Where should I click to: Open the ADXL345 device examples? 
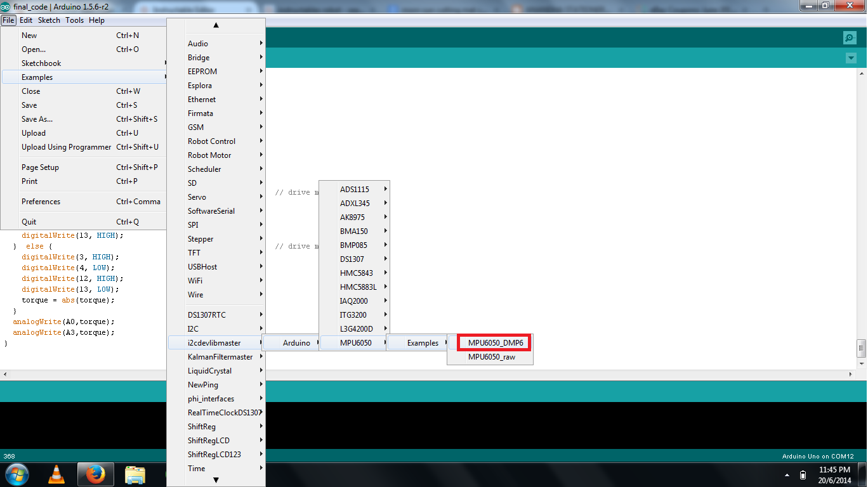[355, 204]
